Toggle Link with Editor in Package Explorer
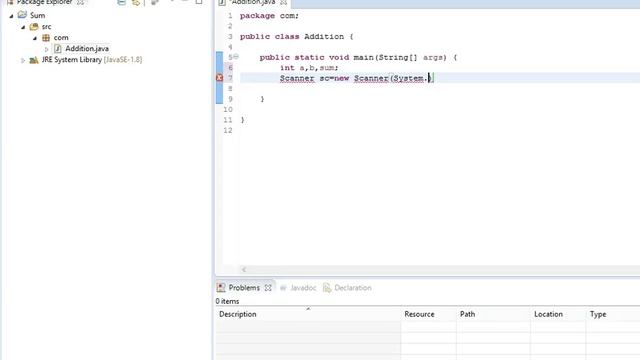640x360 pixels. pyautogui.click(x=136, y=2)
